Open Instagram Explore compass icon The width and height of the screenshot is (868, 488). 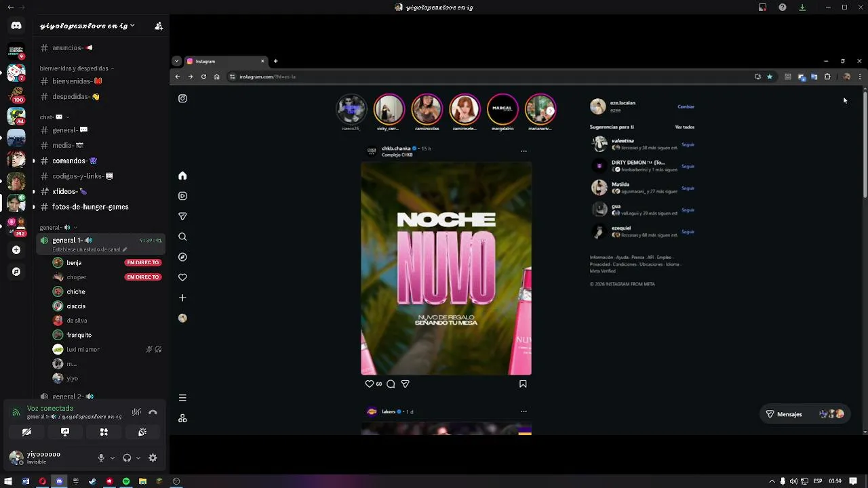pyautogui.click(x=182, y=257)
